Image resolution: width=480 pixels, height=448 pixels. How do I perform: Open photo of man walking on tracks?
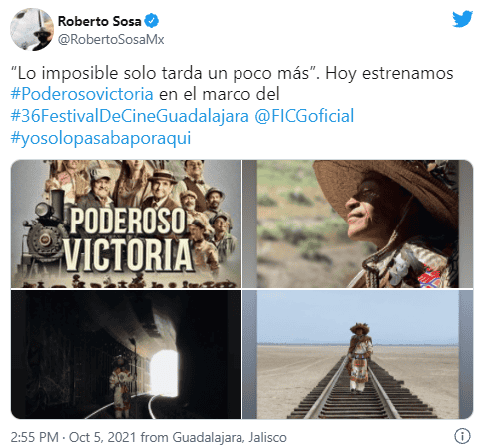point(357,354)
